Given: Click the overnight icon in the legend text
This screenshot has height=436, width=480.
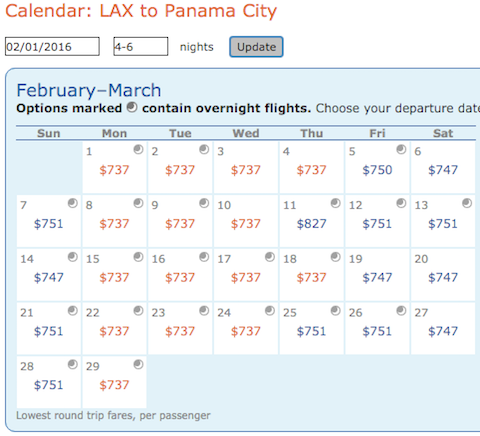Looking at the screenshot, I should (132, 107).
